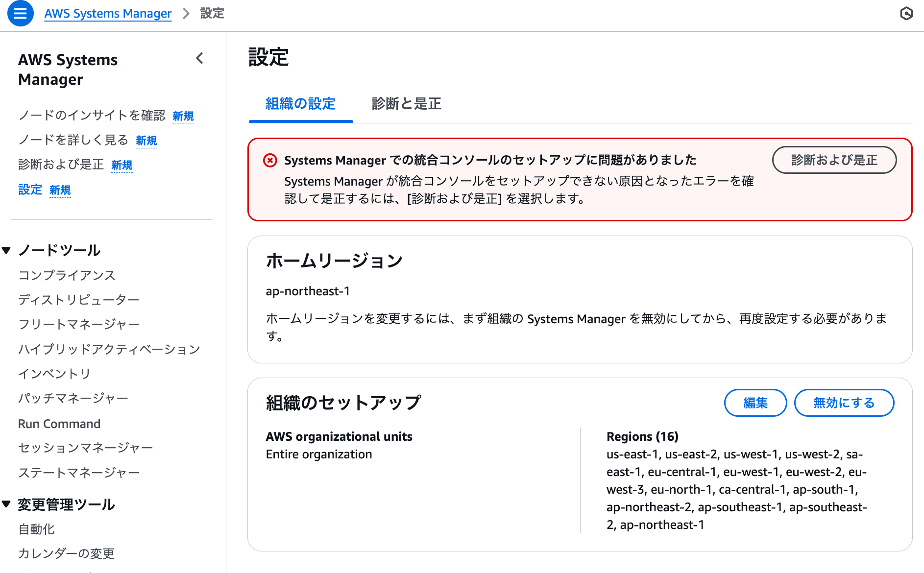This screenshot has width=924, height=573.
Task: Open カレンダーの変更 in the sidebar
Action: [x=66, y=553]
